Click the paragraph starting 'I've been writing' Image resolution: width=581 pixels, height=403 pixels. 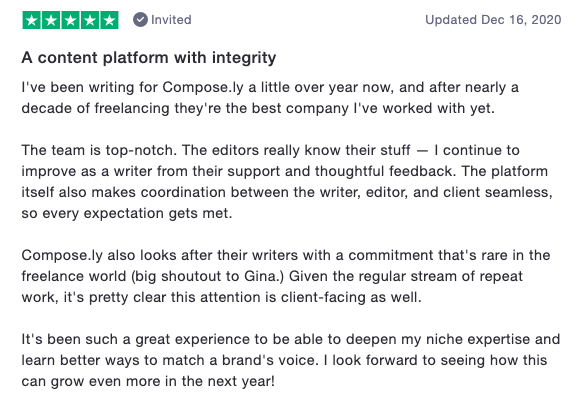click(270, 98)
